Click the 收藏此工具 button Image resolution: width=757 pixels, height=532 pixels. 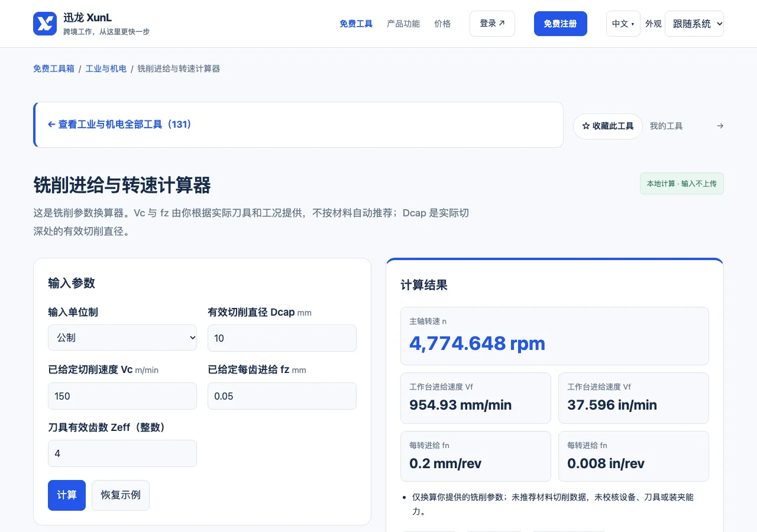[x=608, y=126]
